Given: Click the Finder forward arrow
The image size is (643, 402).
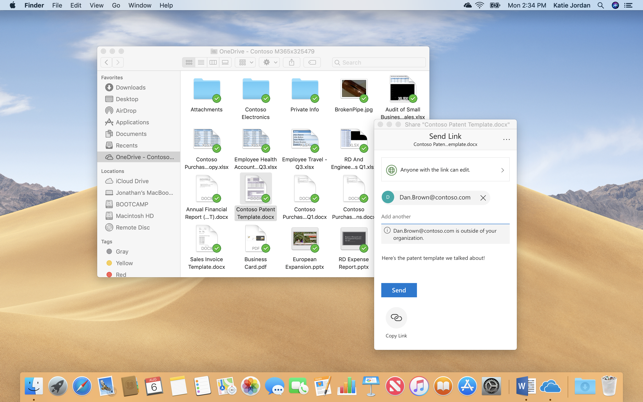Looking at the screenshot, I should click(x=118, y=62).
